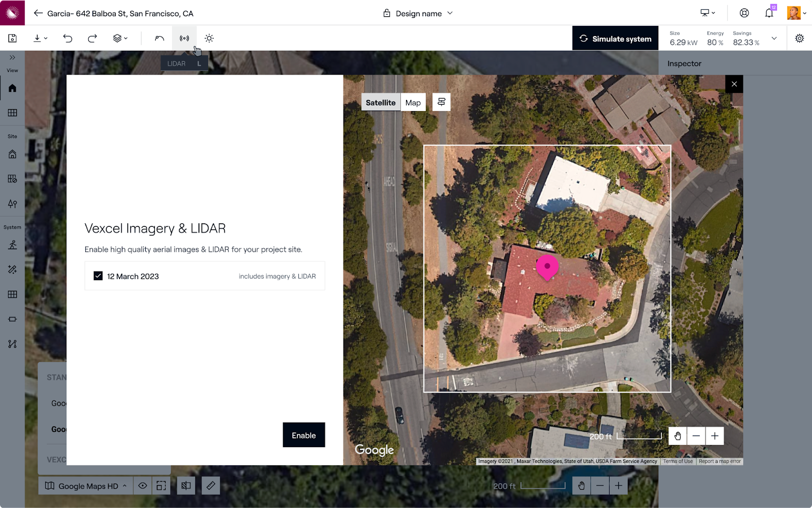Select the trees tool icon
Screen dimensions: 812x508
click(x=12, y=204)
